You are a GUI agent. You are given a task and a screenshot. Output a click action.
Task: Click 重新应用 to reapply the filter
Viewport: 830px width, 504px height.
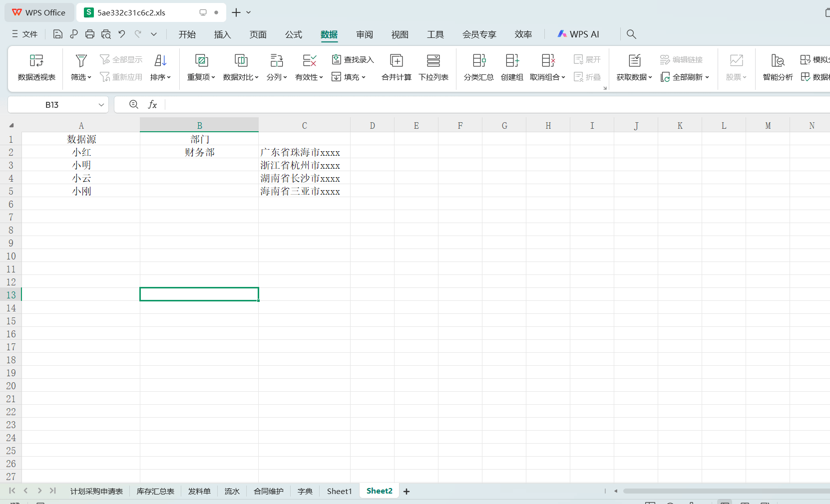point(121,77)
